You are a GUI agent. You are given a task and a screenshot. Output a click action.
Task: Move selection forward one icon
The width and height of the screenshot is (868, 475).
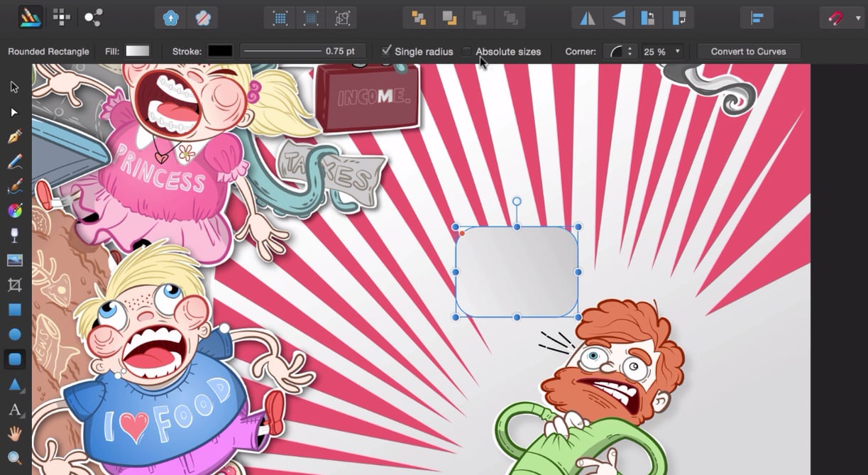pyautogui.click(x=480, y=18)
